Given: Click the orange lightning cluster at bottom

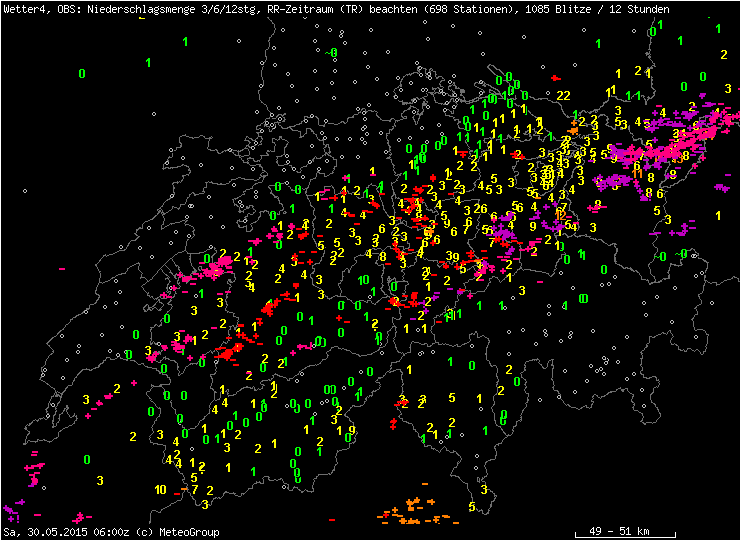Looking at the screenshot, I should 412,512.
